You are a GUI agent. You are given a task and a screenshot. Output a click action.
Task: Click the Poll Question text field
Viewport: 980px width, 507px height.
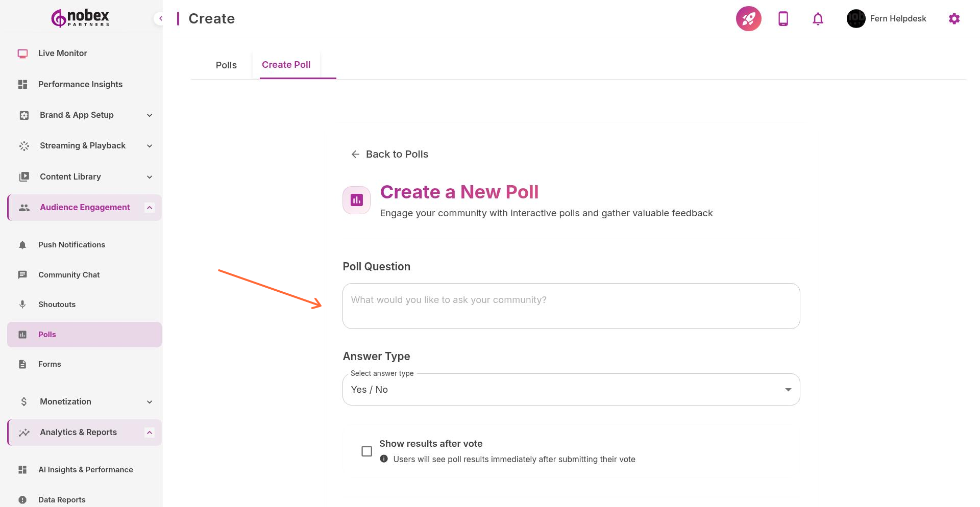click(571, 306)
